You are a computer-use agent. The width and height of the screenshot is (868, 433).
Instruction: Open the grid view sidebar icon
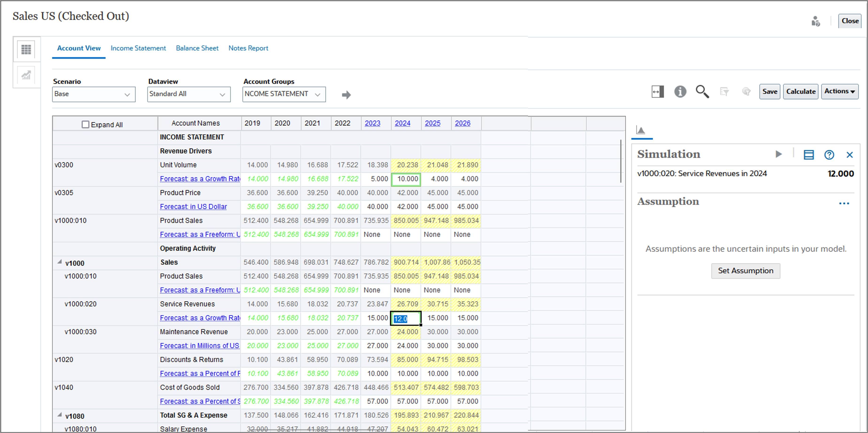26,49
